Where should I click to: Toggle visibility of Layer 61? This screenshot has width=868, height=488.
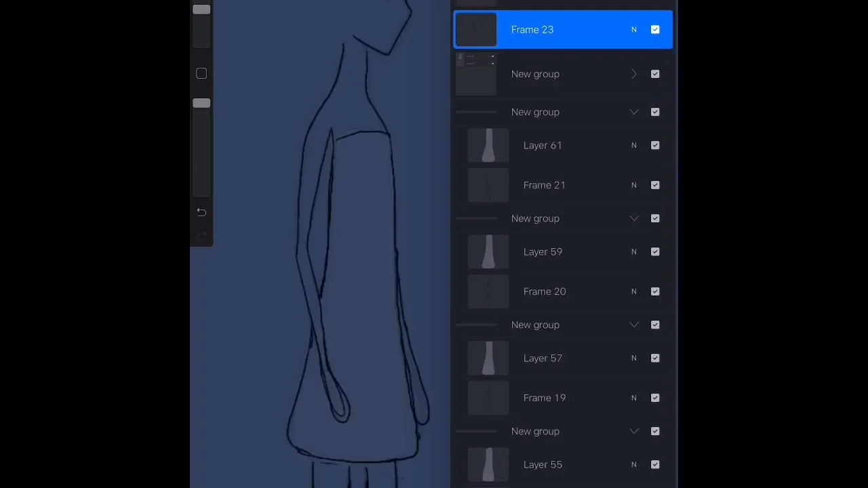click(x=655, y=145)
